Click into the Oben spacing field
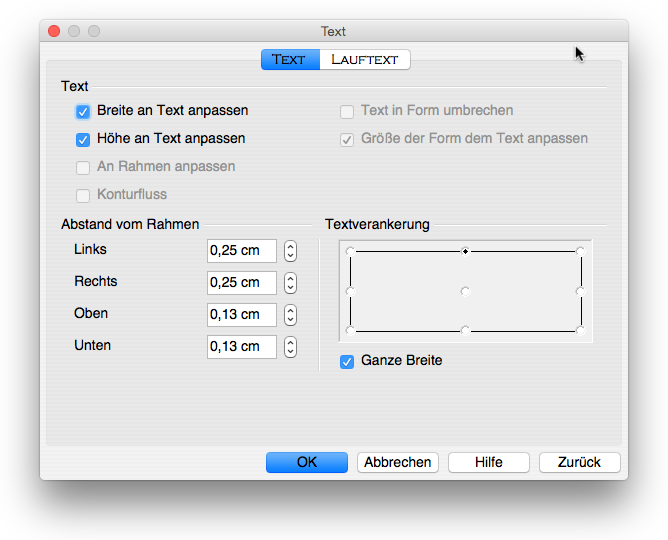This screenshot has width=668, height=540. [242, 315]
